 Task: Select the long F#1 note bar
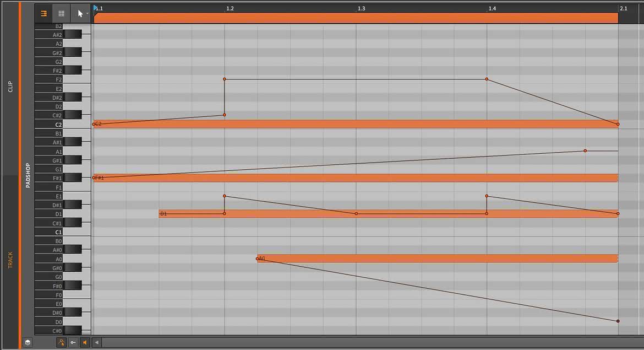pyautogui.click(x=356, y=177)
